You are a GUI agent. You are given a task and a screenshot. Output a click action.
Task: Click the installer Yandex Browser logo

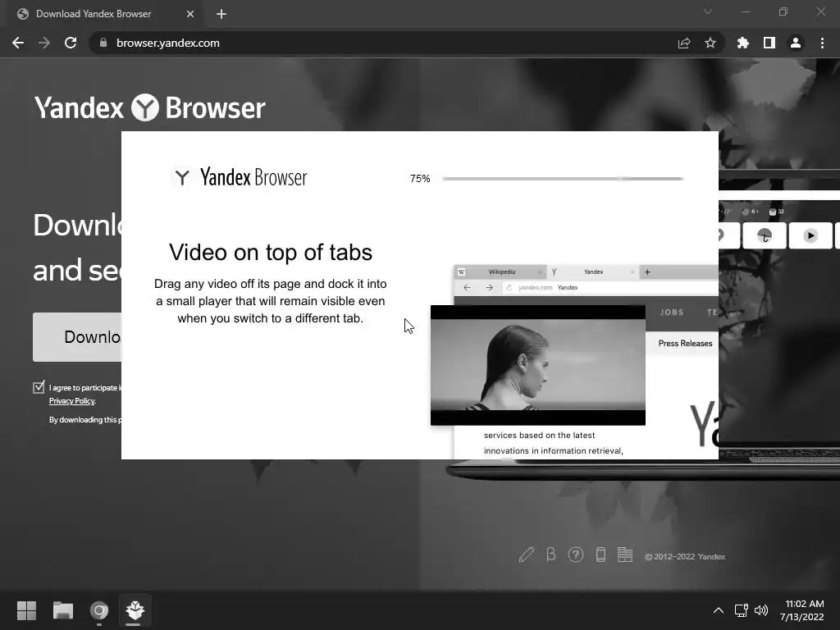239,177
